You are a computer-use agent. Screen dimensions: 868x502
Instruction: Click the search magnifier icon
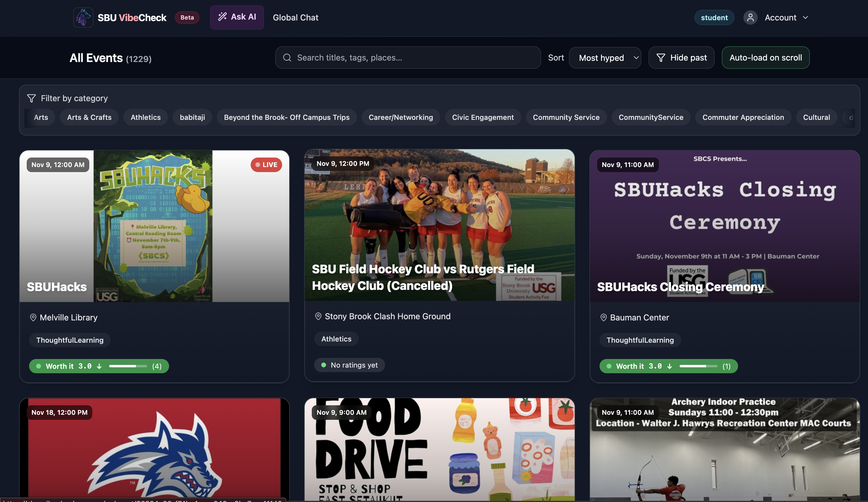click(287, 58)
